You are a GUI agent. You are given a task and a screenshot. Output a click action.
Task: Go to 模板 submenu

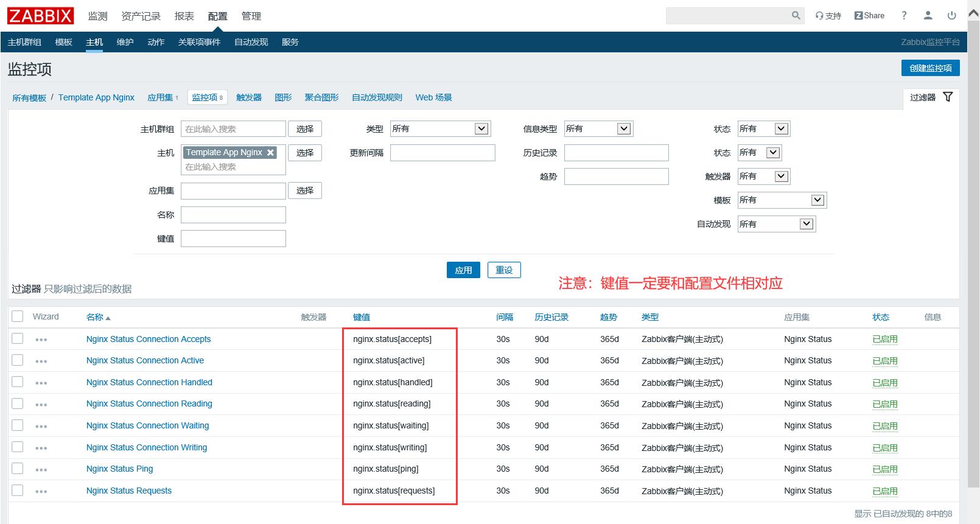[63, 42]
